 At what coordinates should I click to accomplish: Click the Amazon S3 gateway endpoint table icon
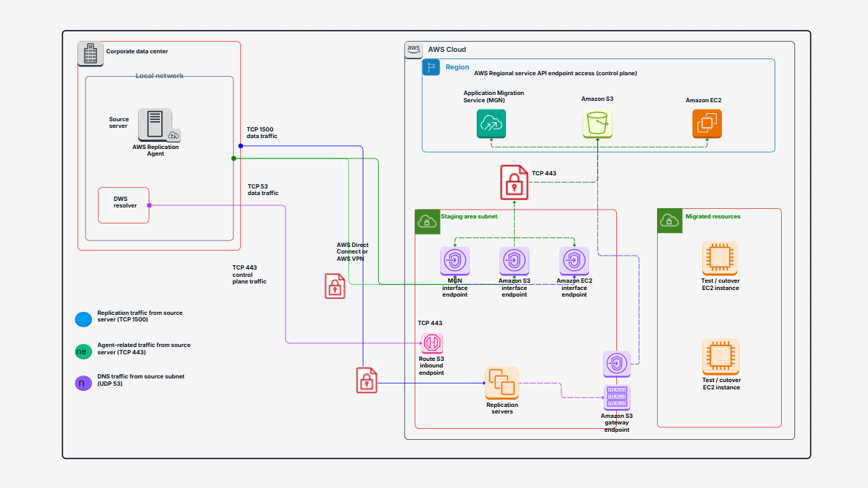point(617,397)
